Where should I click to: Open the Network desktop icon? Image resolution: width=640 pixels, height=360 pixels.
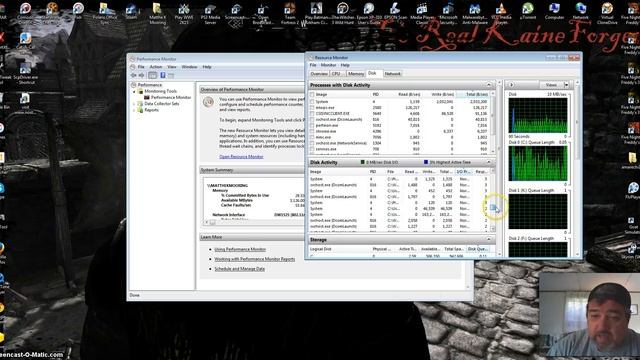click(x=580, y=12)
